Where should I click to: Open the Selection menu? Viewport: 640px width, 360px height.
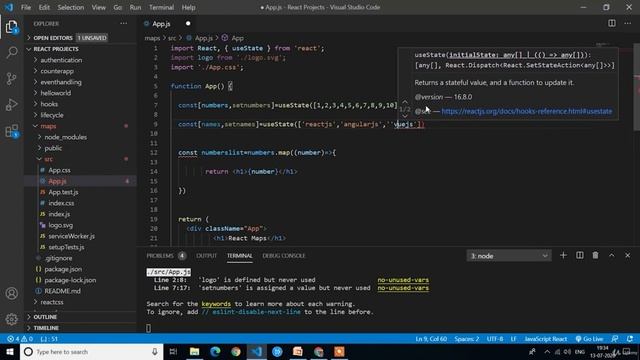click(71, 7)
